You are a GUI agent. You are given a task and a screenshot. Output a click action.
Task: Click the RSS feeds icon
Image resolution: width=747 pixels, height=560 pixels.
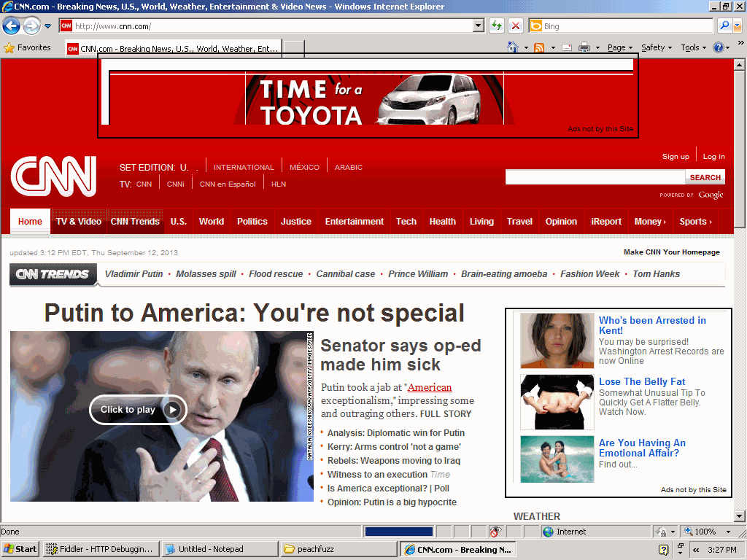point(539,47)
